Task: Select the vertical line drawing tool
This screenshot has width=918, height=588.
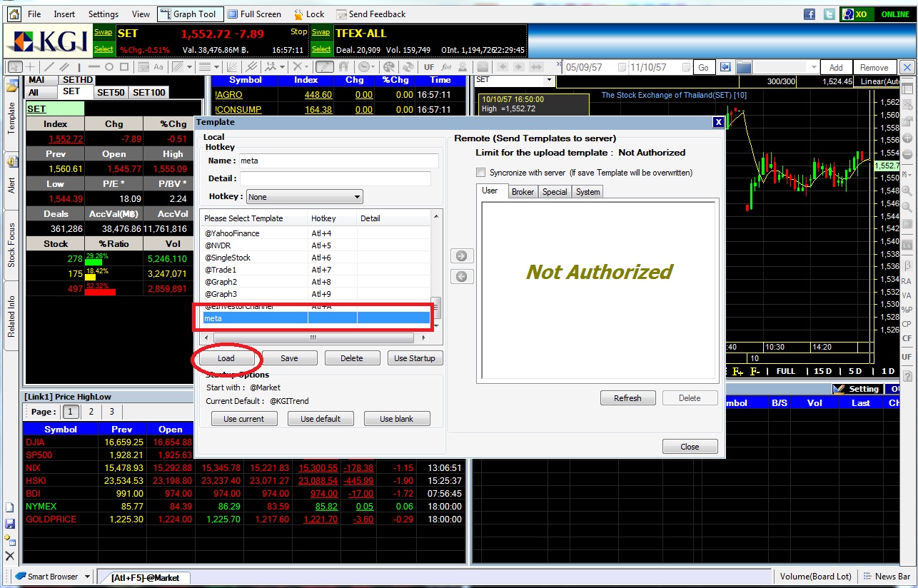Action: tap(79, 67)
